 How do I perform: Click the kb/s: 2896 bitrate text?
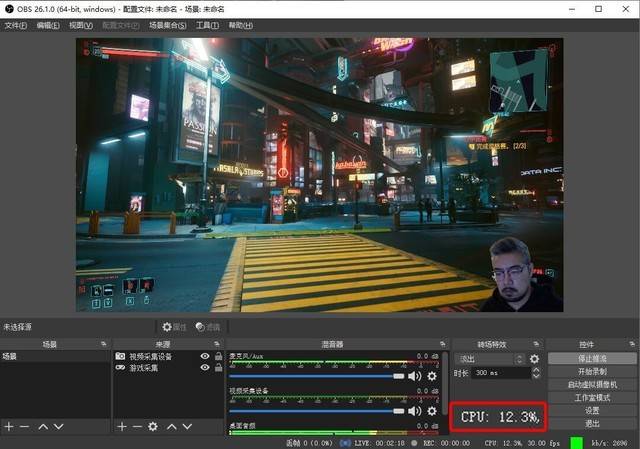coord(609,443)
